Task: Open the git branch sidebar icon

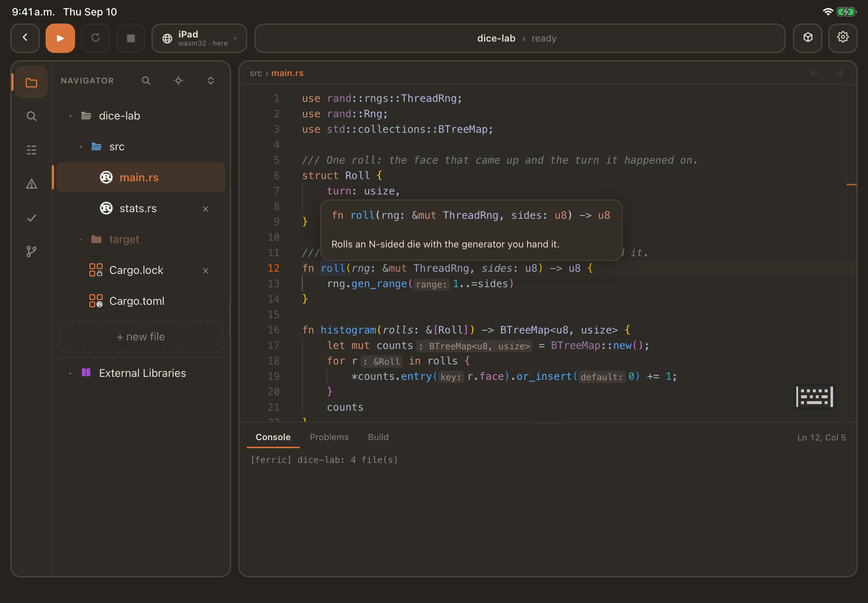Action: [31, 251]
